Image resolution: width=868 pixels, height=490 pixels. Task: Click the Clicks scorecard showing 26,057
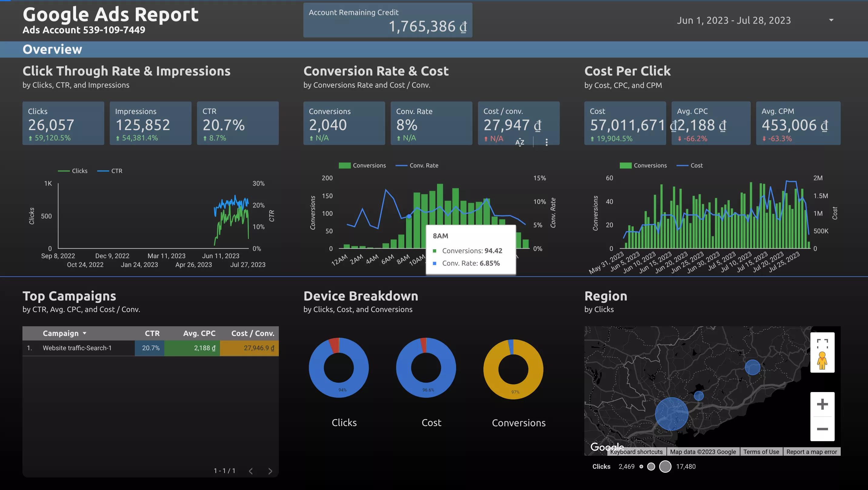[x=63, y=123]
